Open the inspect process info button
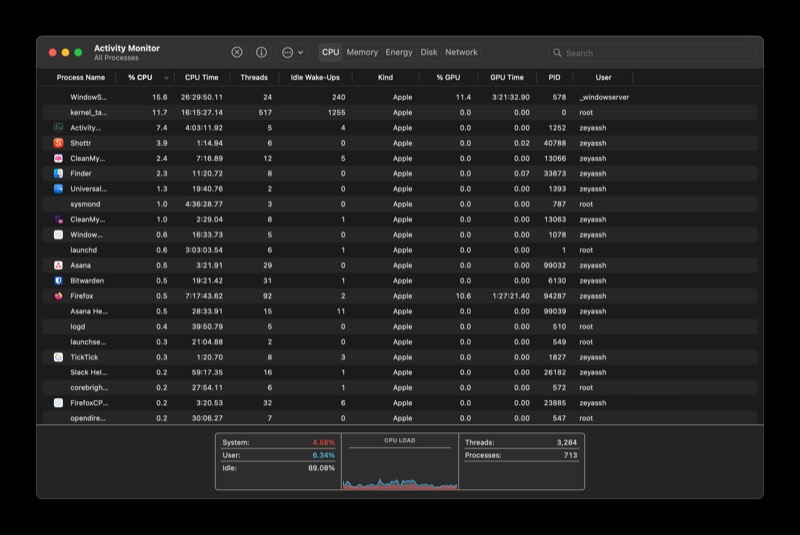800x535 pixels. [261, 52]
